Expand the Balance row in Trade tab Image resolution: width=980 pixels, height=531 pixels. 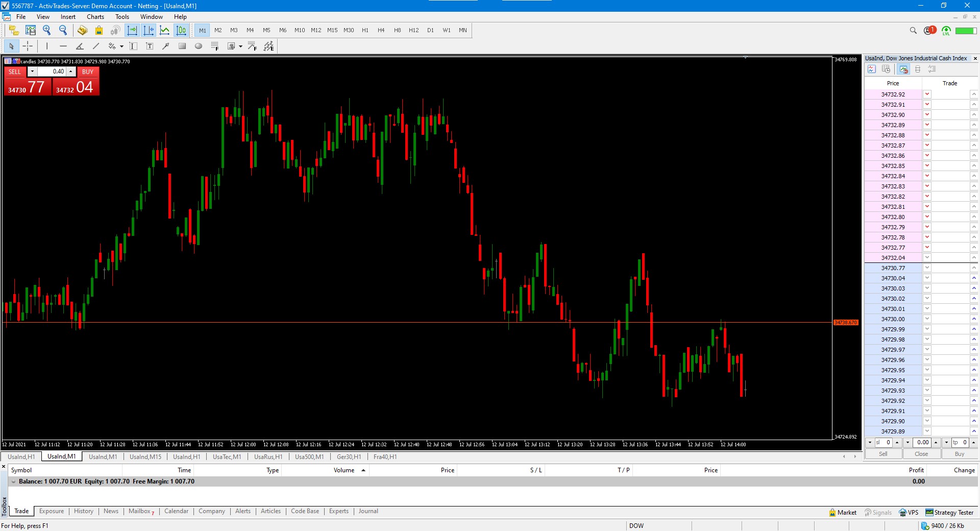(x=13, y=481)
